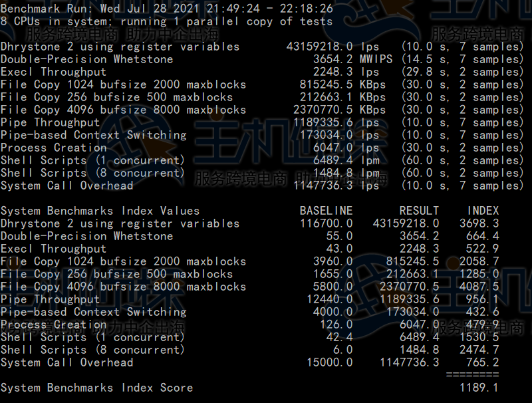The image size is (532, 403).
Task: Click the Benchmark Run timestamp line
Action: (166, 9)
